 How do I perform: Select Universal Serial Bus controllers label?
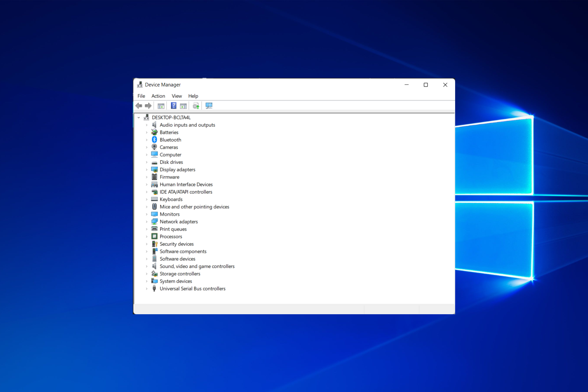click(x=193, y=288)
